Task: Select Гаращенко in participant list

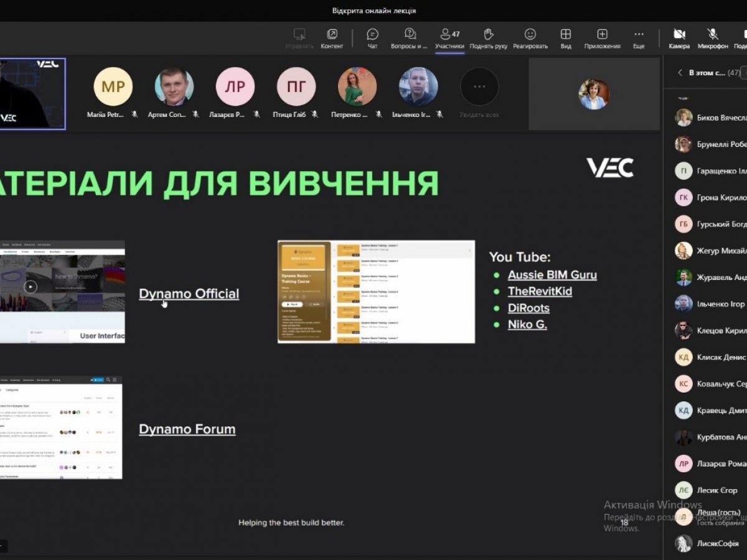Action: click(711, 171)
